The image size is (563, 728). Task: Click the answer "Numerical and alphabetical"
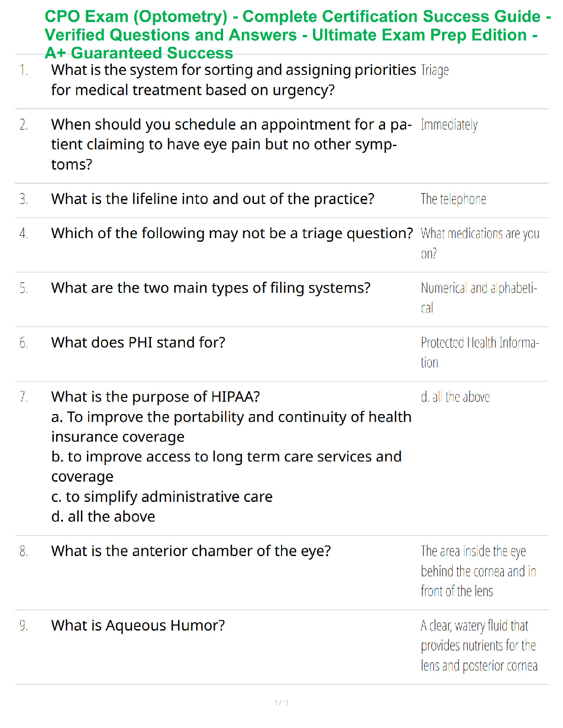coord(479,297)
